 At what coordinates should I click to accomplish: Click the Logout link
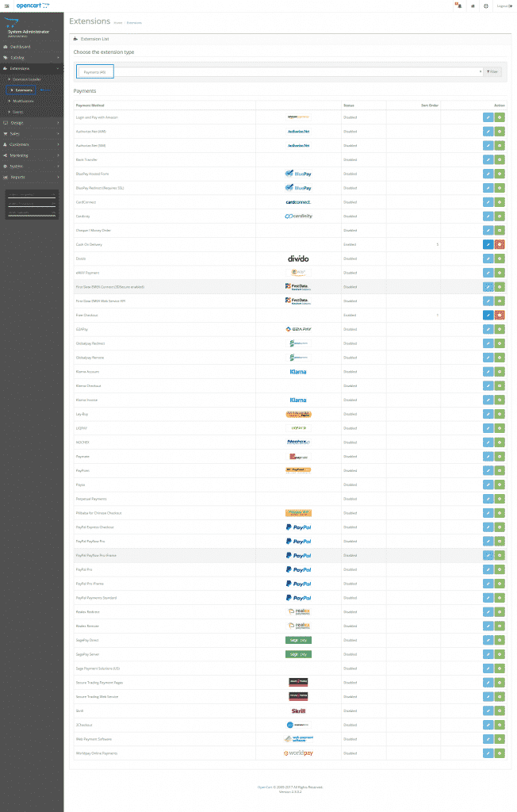(x=503, y=6)
